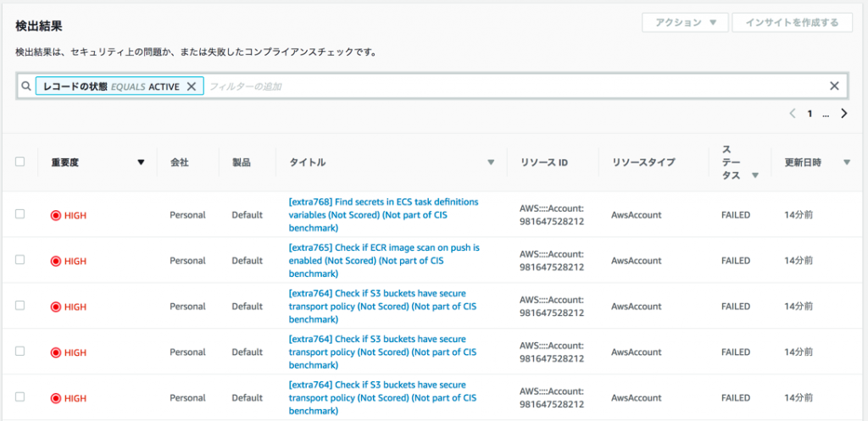868x421 pixels.
Task: Click Default product in the extra768 row
Action: (x=247, y=214)
